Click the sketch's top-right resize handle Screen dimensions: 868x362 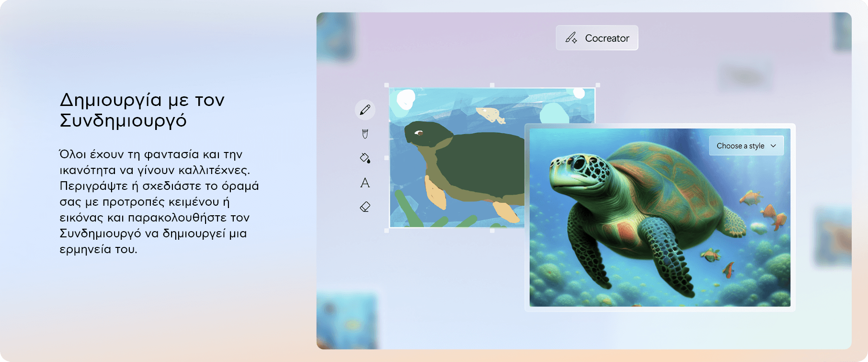coord(597,85)
